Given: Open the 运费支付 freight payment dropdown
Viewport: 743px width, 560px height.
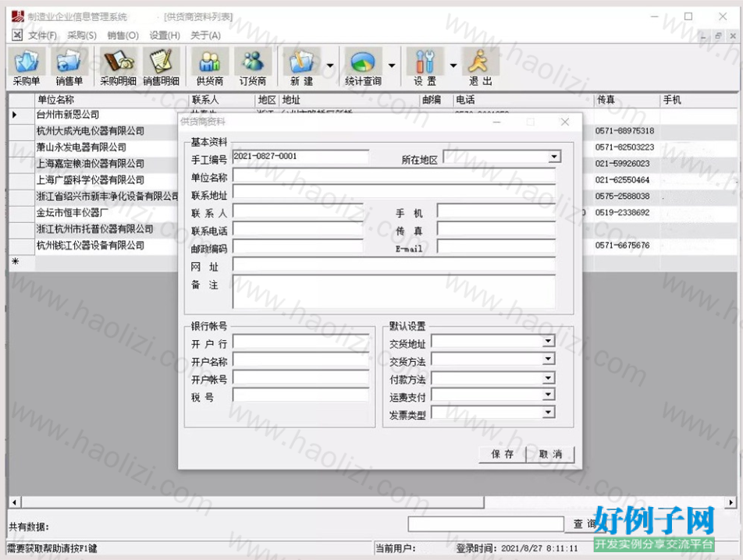Looking at the screenshot, I should point(548,395).
